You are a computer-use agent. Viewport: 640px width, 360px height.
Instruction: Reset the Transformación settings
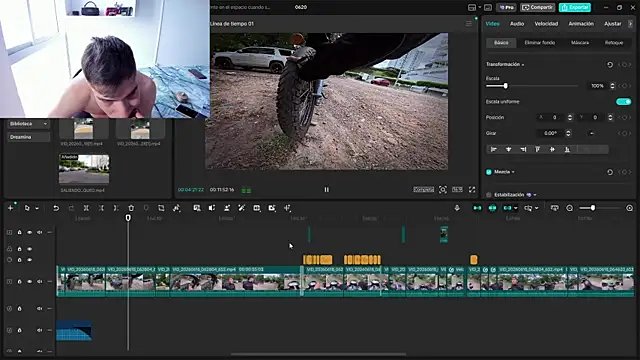point(610,65)
